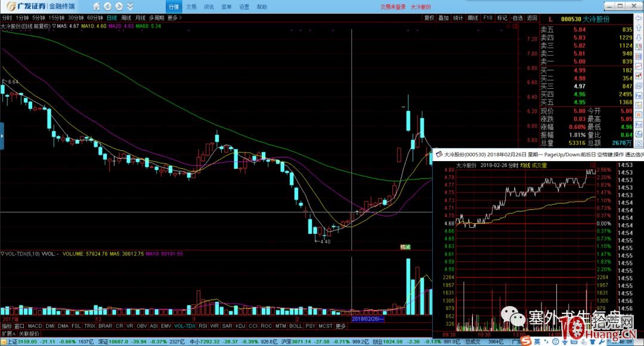Select the 日线 daily period
The height and width of the screenshot is (346, 644).
[x=112, y=18]
